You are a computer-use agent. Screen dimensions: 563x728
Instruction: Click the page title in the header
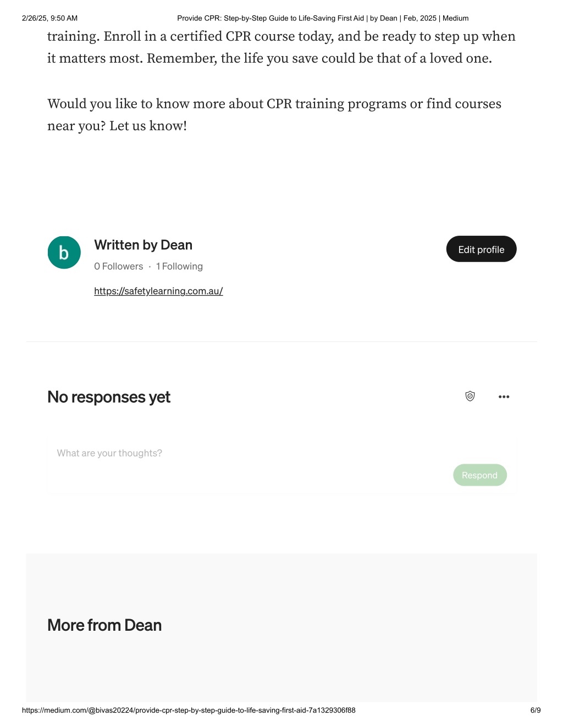pyautogui.click(x=323, y=18)
